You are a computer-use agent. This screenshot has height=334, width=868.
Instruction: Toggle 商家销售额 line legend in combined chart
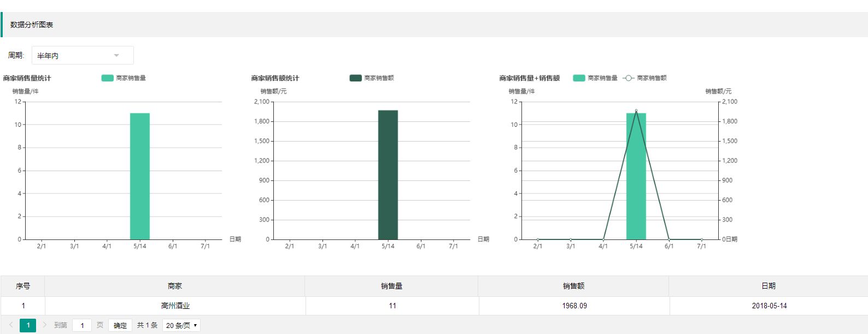[644, 78]
